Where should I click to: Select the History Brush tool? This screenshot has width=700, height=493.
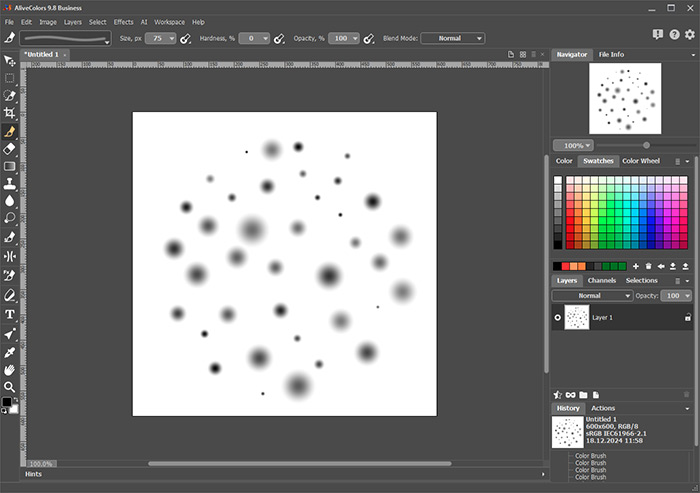tap(9, 276)
